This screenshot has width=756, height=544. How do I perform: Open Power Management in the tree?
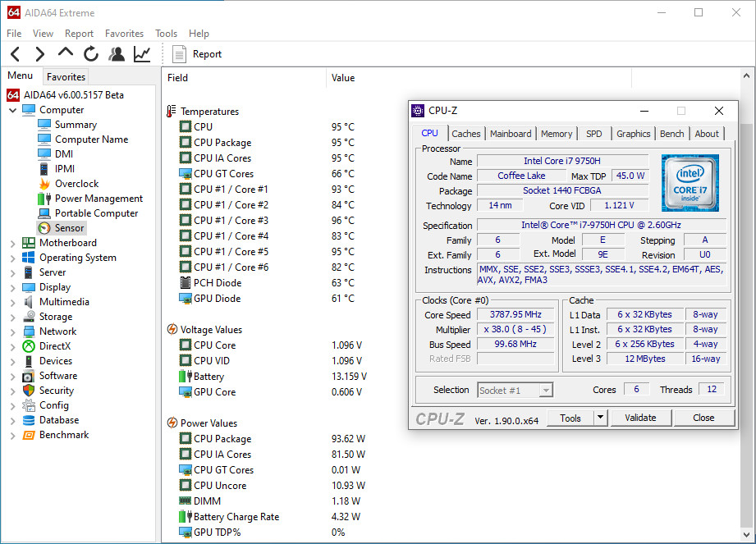[x=99, y=199]
